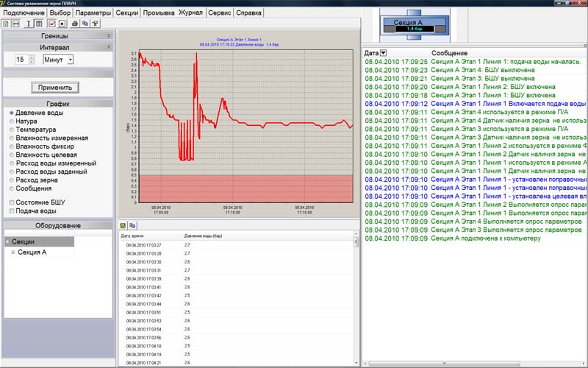Select the horizontal range toolbar icon
Viewport: 588px width, 368px height.
tap(16, 24)
